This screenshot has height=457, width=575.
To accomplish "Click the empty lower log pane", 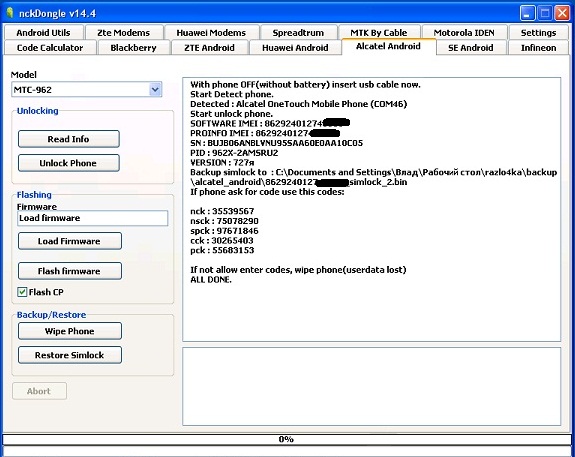I will point(371,387).
